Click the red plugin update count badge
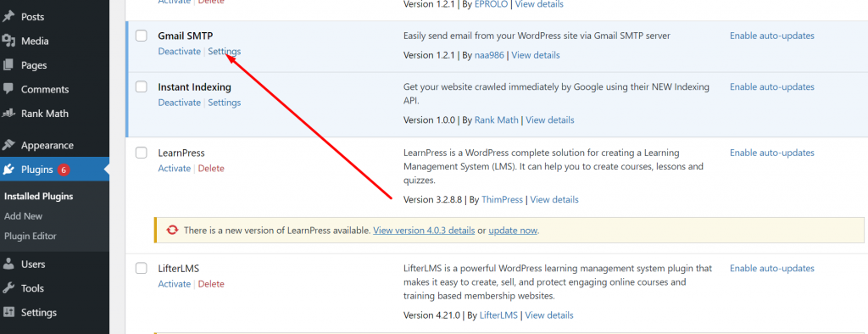 pyautogui.click(x=63, y=170)
